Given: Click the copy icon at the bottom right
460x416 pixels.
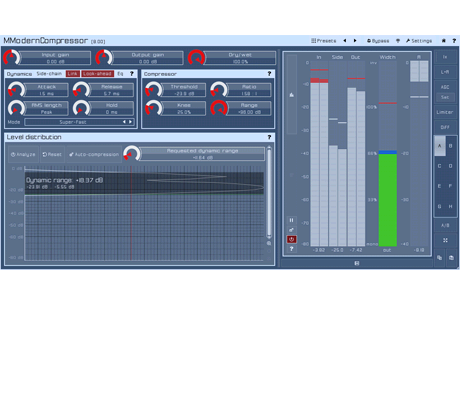Looking at the screenshot, I should [440, 258].
